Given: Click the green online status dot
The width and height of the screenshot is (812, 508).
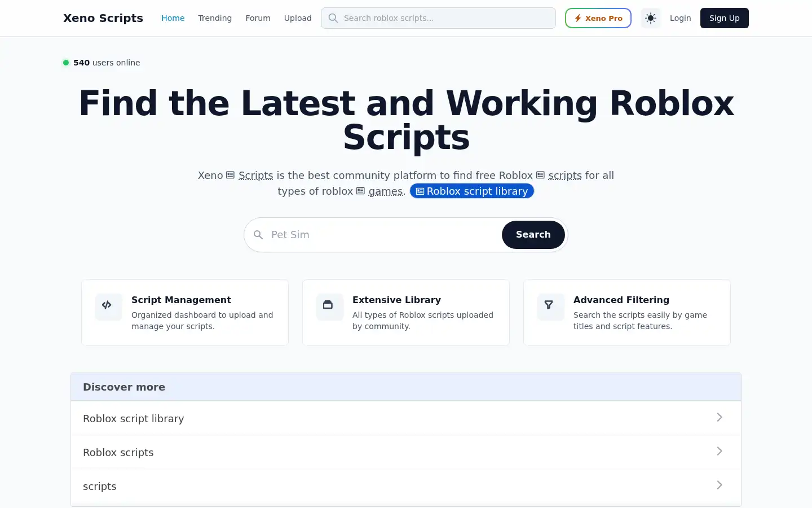Looking at the screenshot, I should [66, 63].
